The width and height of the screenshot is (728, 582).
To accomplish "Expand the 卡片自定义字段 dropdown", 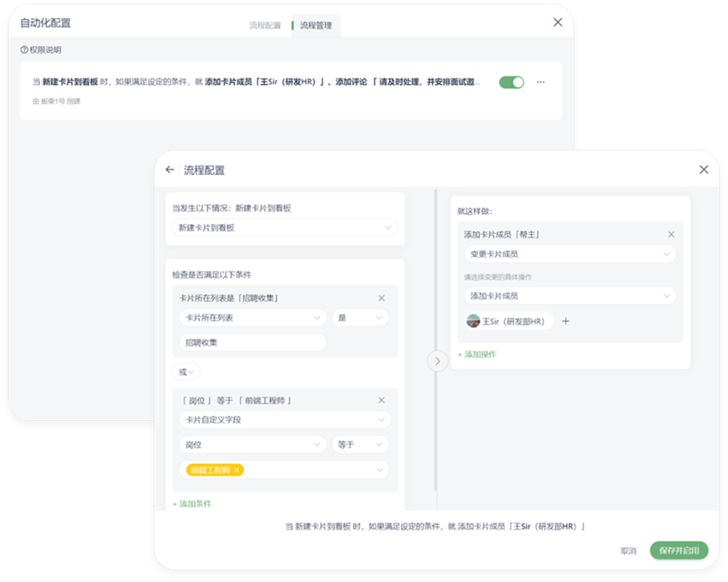I will 285,420.
